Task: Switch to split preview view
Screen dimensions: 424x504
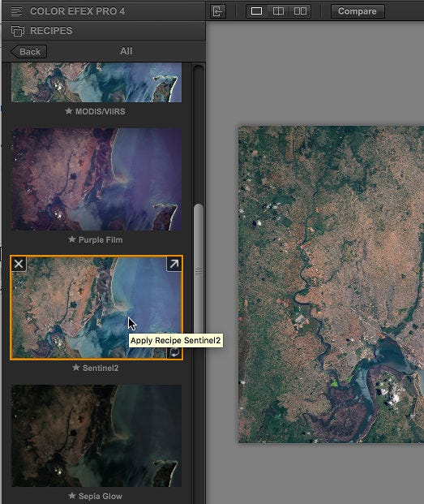Action: pyautogui.click(x=278, y=11)
